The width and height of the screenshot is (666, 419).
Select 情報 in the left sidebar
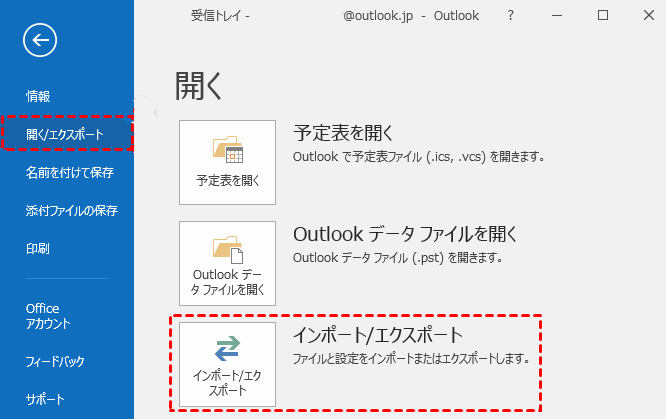(x=38, y=96)
